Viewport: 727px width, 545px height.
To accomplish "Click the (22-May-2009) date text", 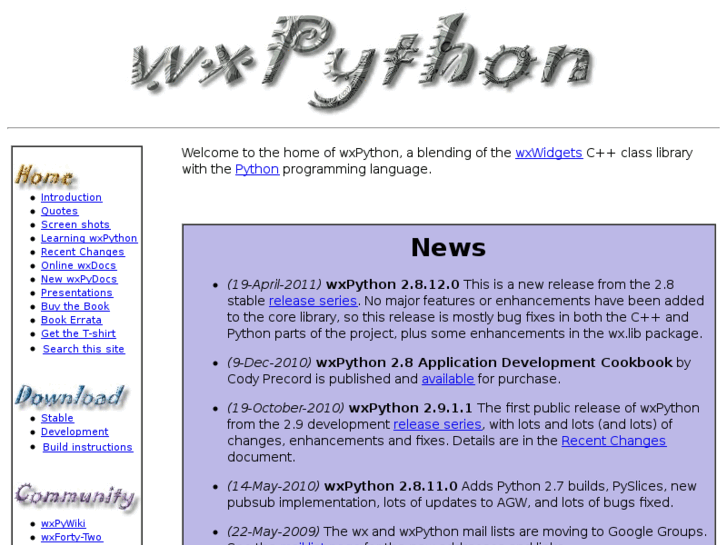I will click(273, 532).
